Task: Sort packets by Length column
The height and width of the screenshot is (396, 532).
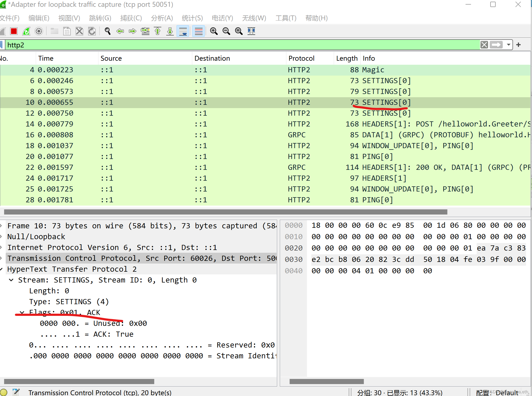Action: 347,58
